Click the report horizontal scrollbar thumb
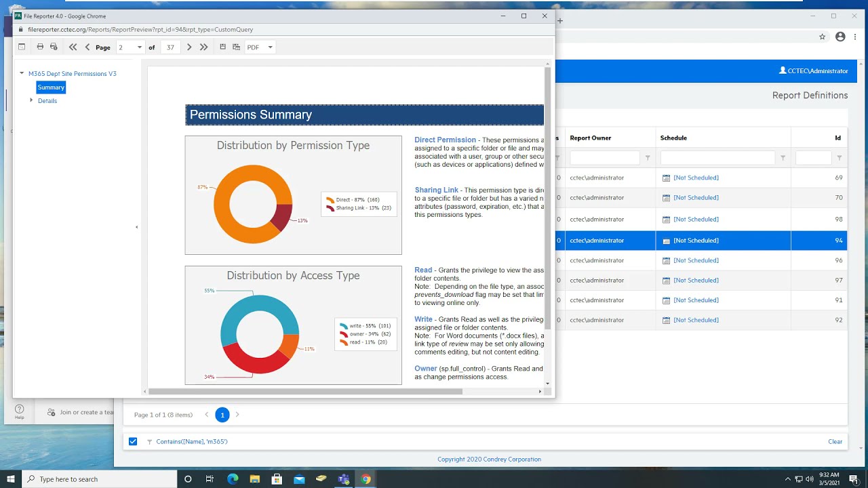Screen dimensions: 868x488 coord(305,391)
